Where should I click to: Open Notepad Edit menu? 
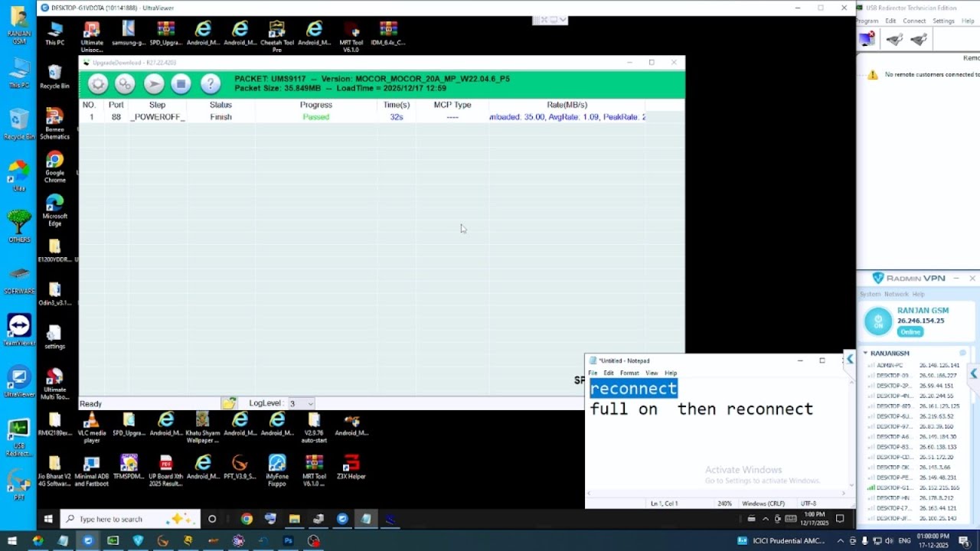tap(609, 373)
